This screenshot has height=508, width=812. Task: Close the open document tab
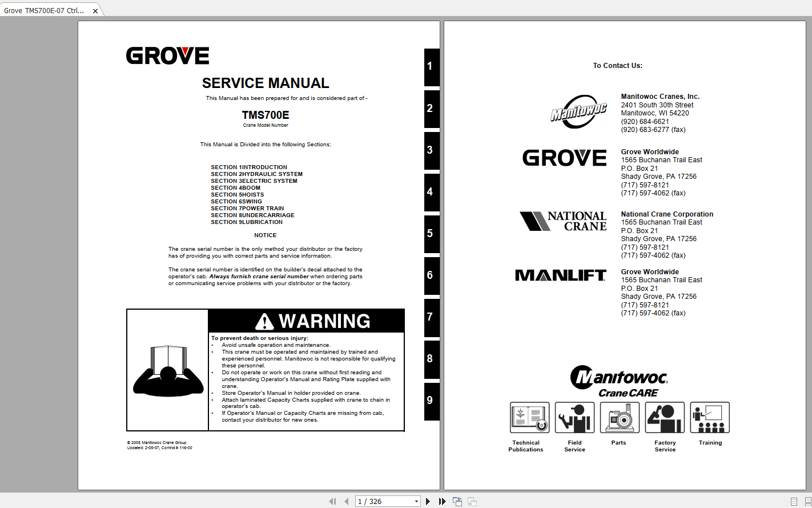[95, 10]
